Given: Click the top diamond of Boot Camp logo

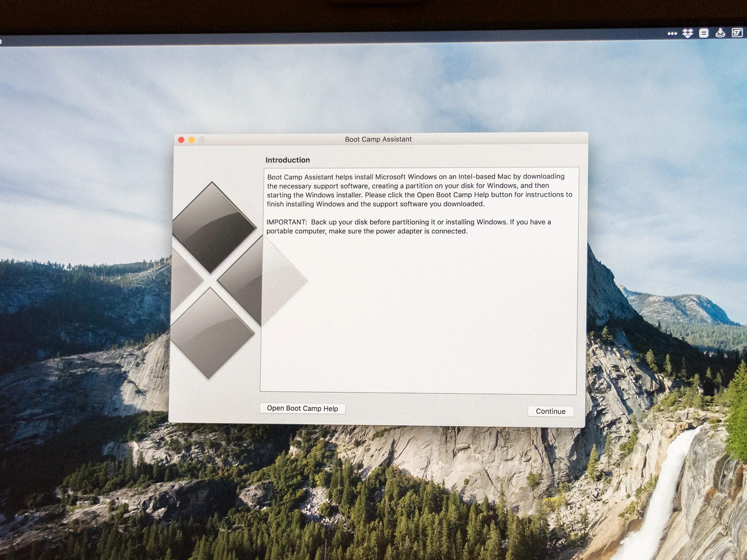Looking at the screenshot, I should tap(214, 227).
